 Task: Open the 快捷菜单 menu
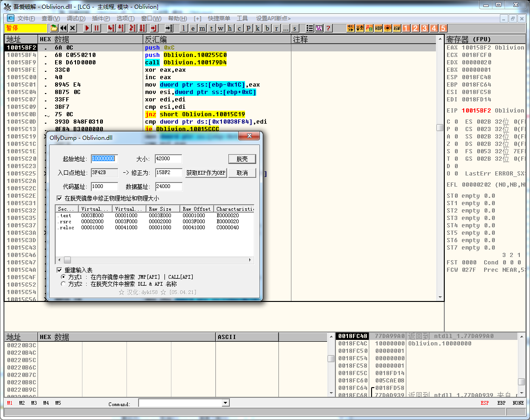[x=219, y=18]
